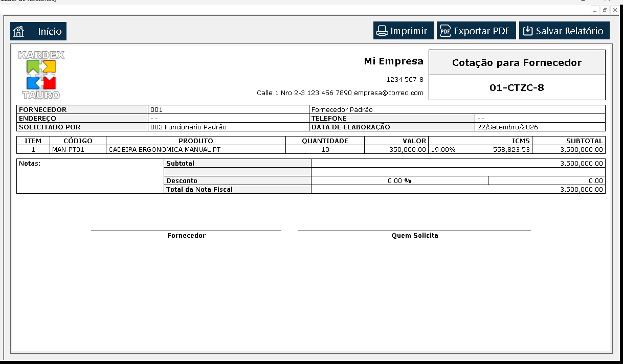The width and height of the screenshot is (623, 364).
Task: Click the SUBTOTAL column header
Action: pos(569,141)
